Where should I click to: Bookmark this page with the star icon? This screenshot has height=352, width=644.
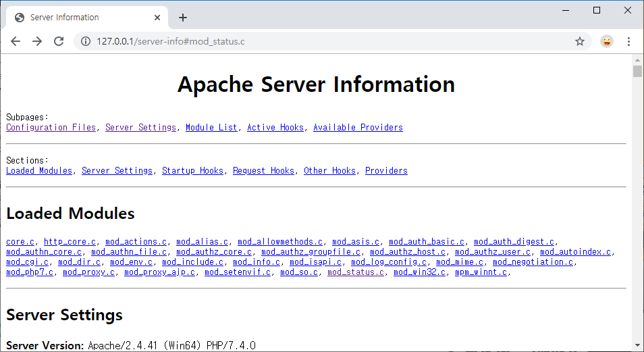point(579,41)
